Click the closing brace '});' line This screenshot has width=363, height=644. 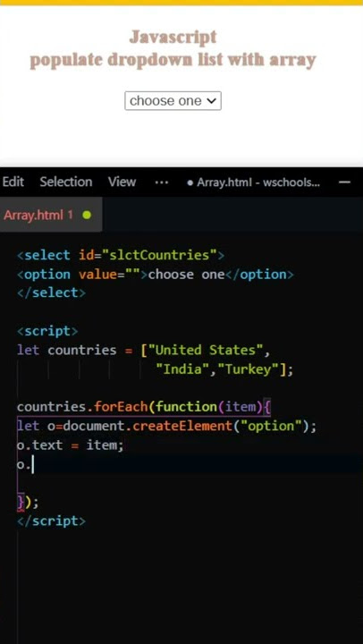[x=28, y=502]
